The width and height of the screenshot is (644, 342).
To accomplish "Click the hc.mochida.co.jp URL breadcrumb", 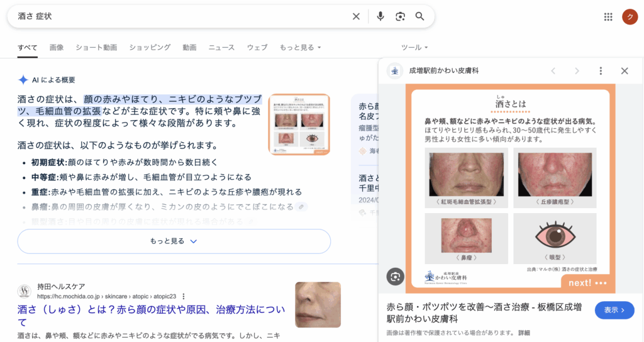I will [x=106, y=297].
